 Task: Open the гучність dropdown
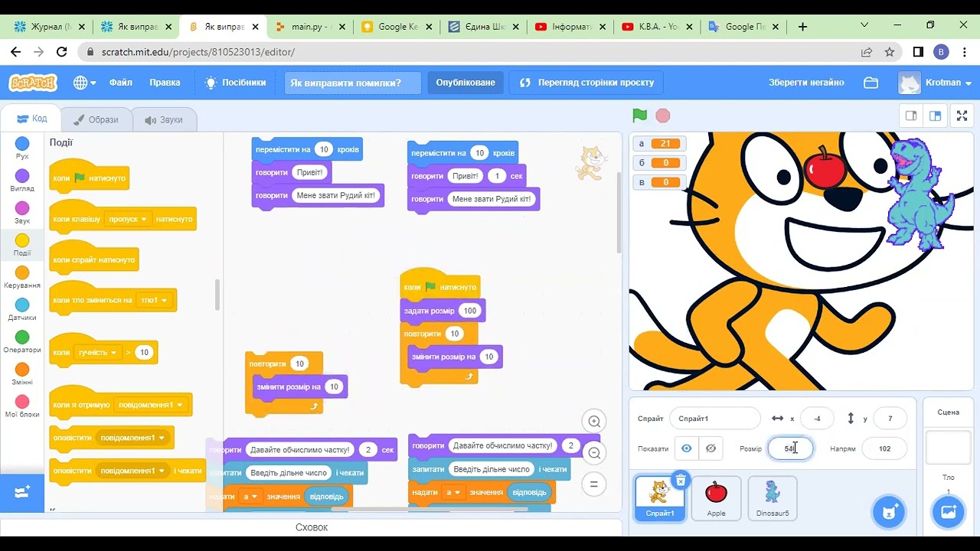click(x=97, y=353)
